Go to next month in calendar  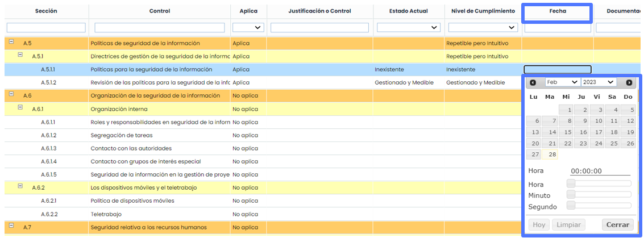pos(629,82)
